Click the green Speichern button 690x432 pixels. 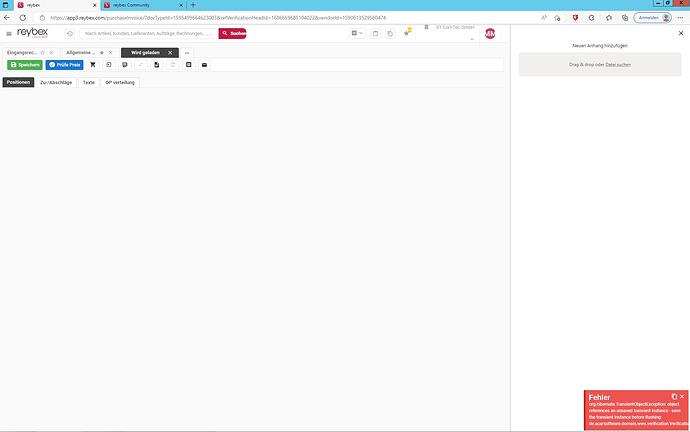point(25,65)
